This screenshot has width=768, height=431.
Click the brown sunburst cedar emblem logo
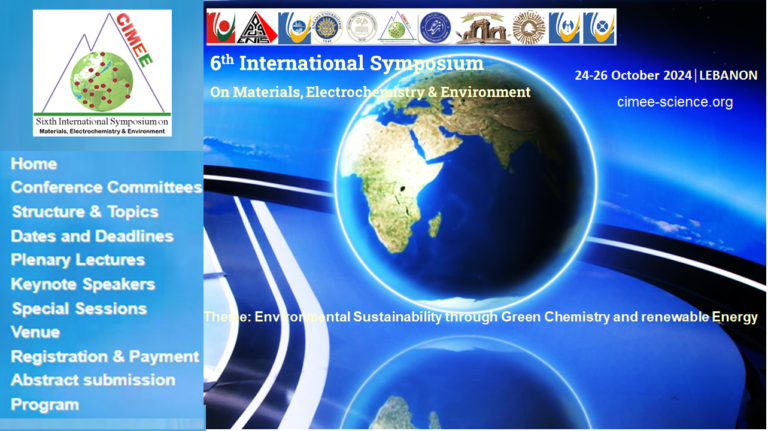click(530, 28)
